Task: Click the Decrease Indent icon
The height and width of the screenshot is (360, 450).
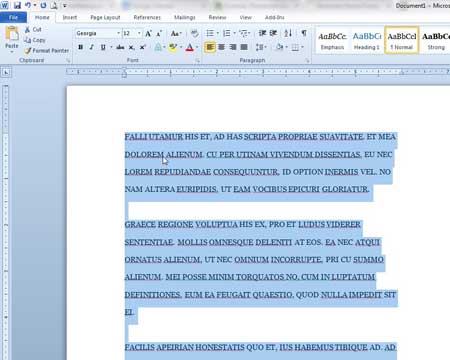Action: click(262, 33)
